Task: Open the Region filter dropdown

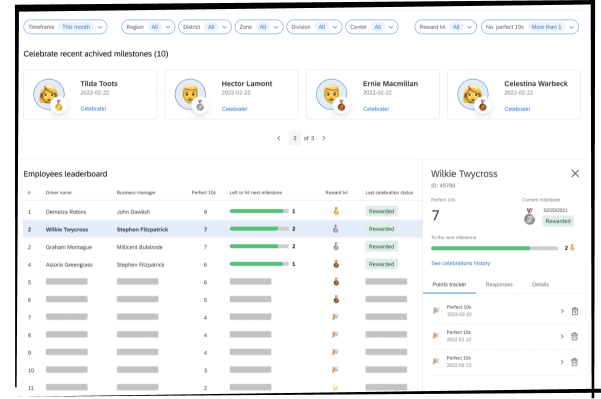Action: [148, 27]
